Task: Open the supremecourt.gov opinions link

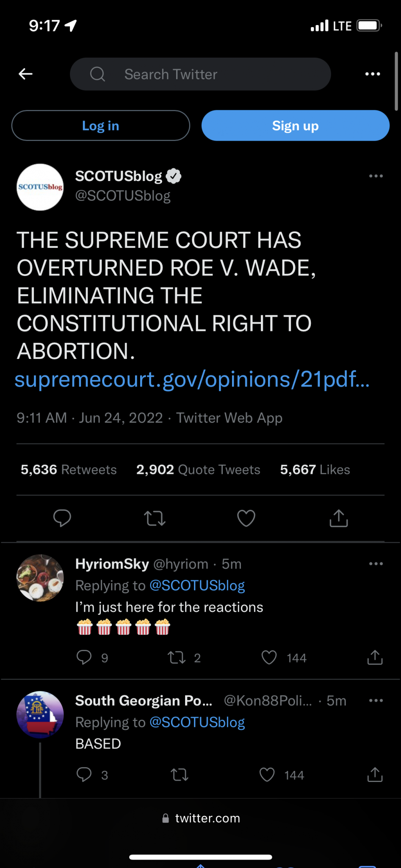Action: (x=192, y=379)
